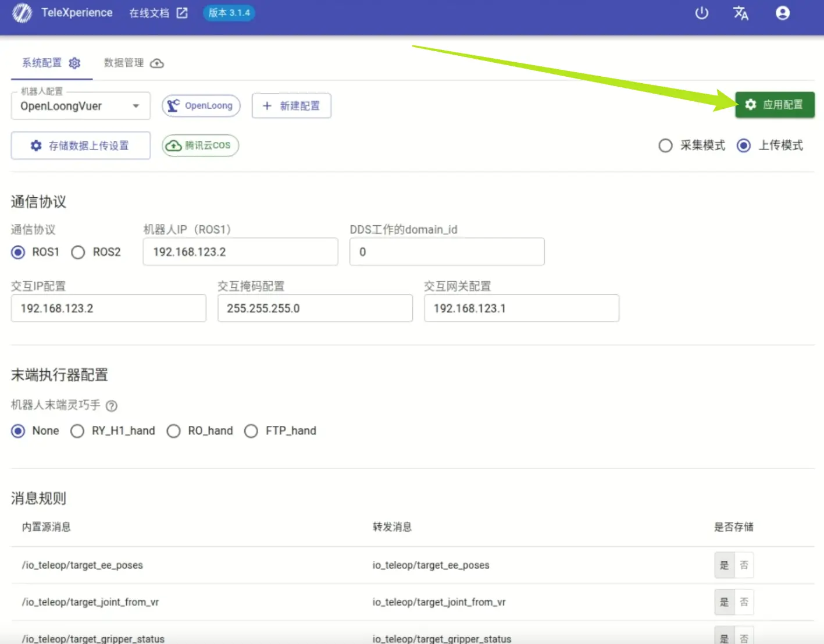This screenshot has width=824, height=644.
Task: Click the TeleXperience logo icon
Action: click(22, 13)
